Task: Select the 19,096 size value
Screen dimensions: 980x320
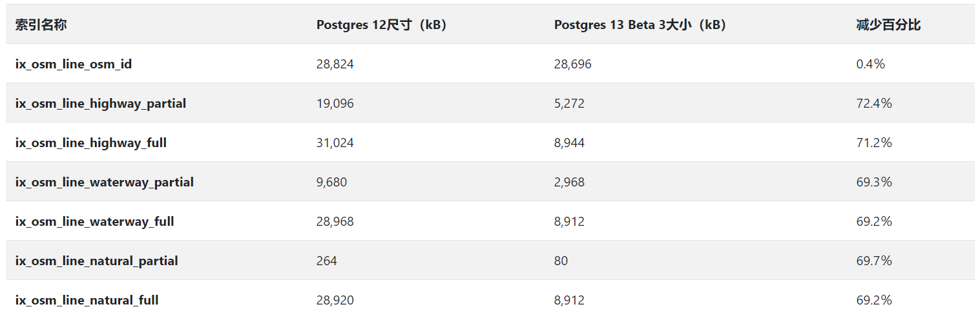Action: [x=335, y=103]
